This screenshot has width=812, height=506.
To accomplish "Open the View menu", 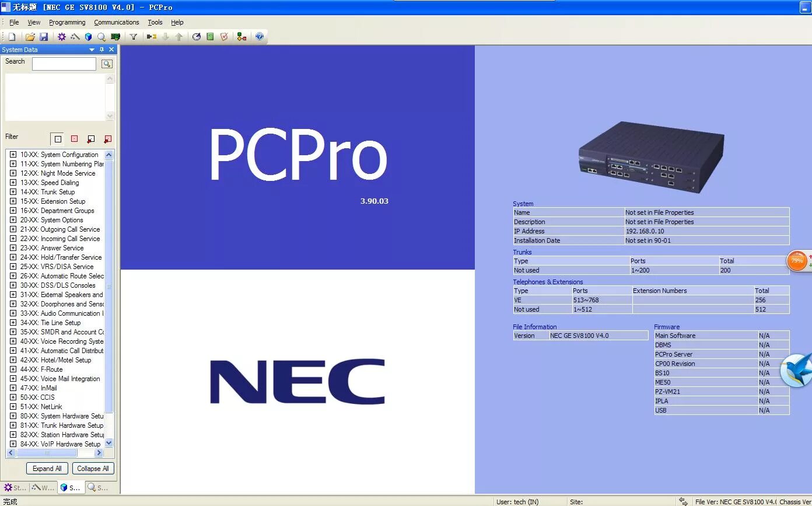I will 34,22.
